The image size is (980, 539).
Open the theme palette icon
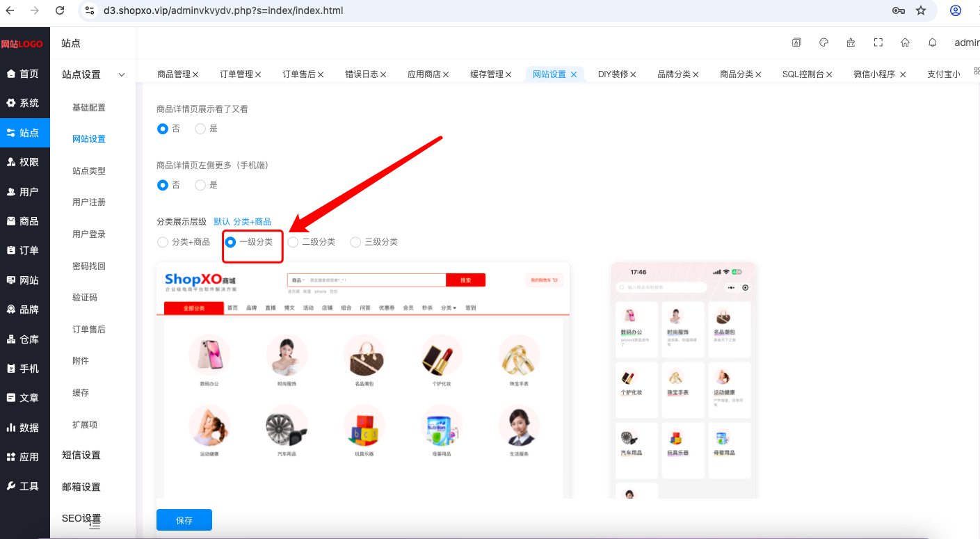824,42
